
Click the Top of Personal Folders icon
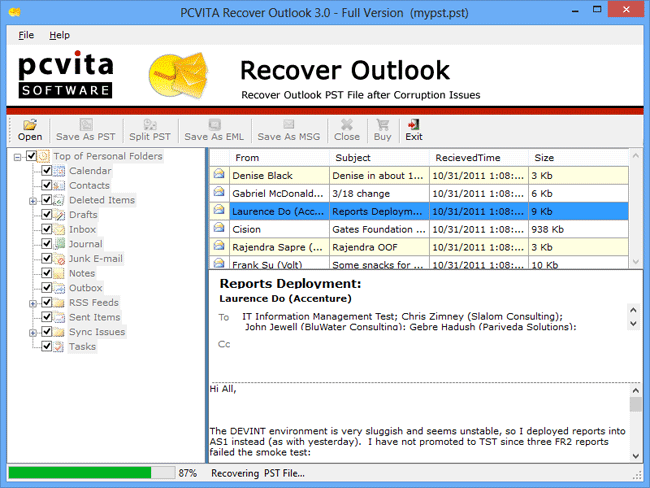[44, 156]
